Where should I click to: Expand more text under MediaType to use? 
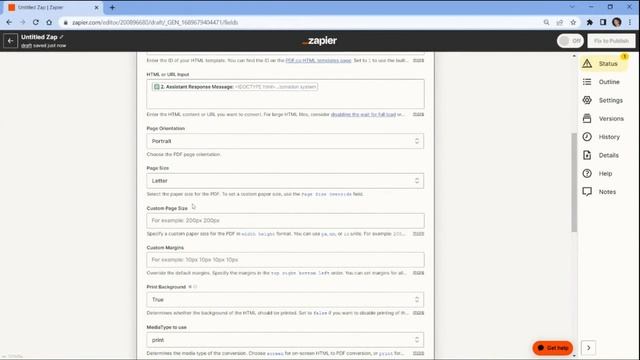pyautogui.click(x=418, y=353)
